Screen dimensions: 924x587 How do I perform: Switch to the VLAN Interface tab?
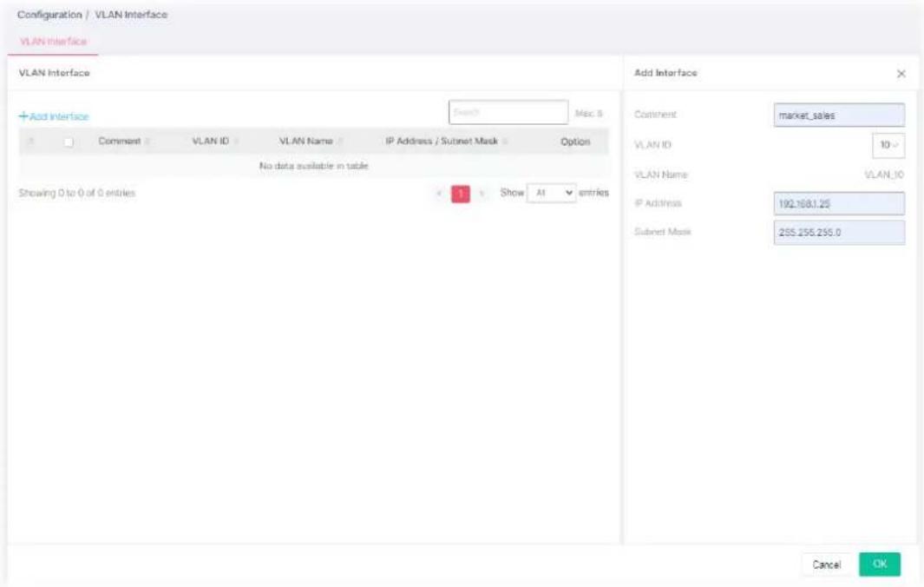53,42
